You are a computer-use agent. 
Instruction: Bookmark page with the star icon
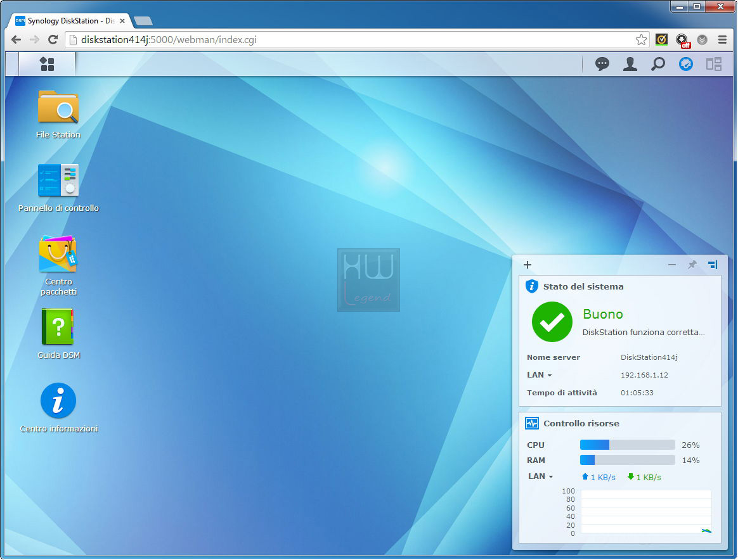(641, 39)
